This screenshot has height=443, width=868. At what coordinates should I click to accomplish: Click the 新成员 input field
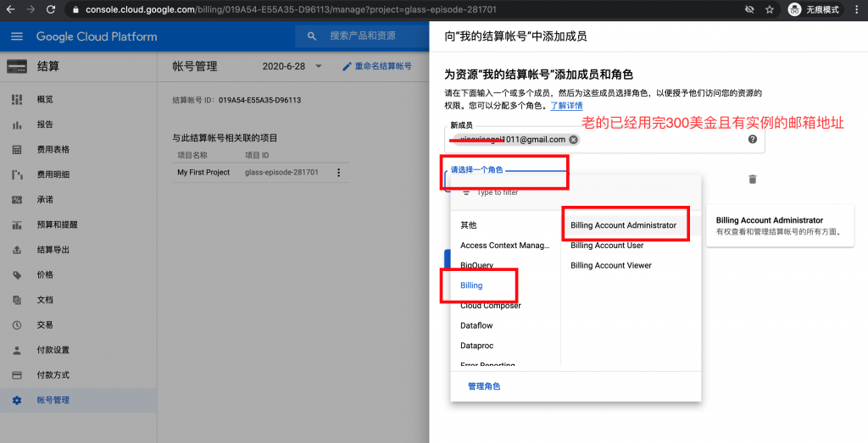coord(604,140)
